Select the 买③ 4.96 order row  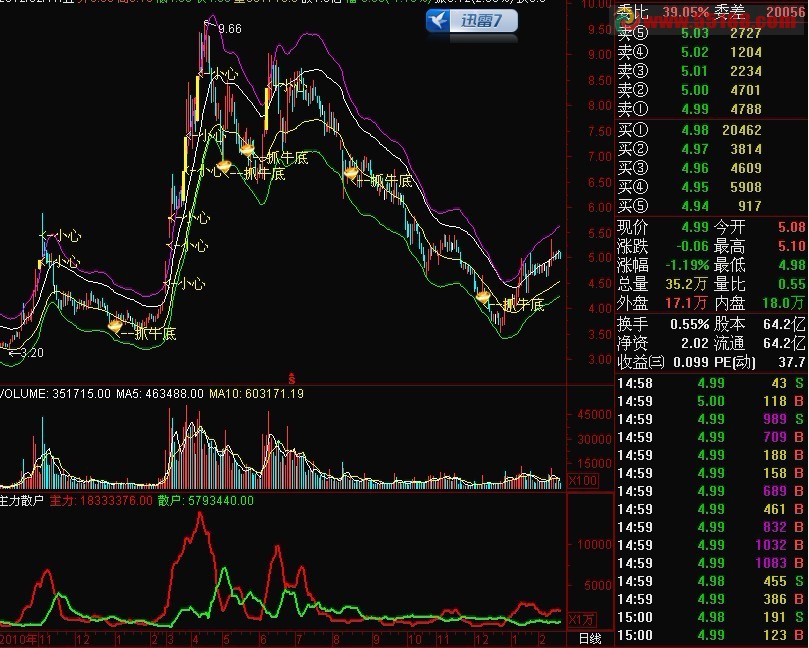click(x=711, y=168)
